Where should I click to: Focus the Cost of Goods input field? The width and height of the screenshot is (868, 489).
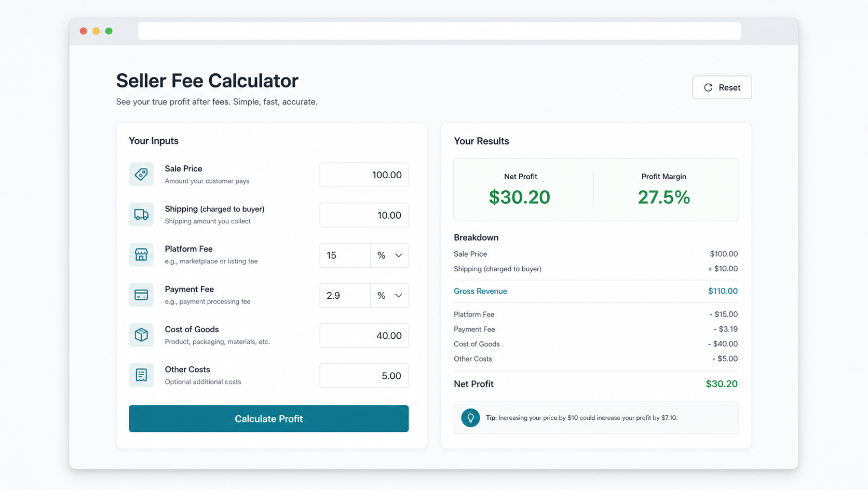pos(364,336)
